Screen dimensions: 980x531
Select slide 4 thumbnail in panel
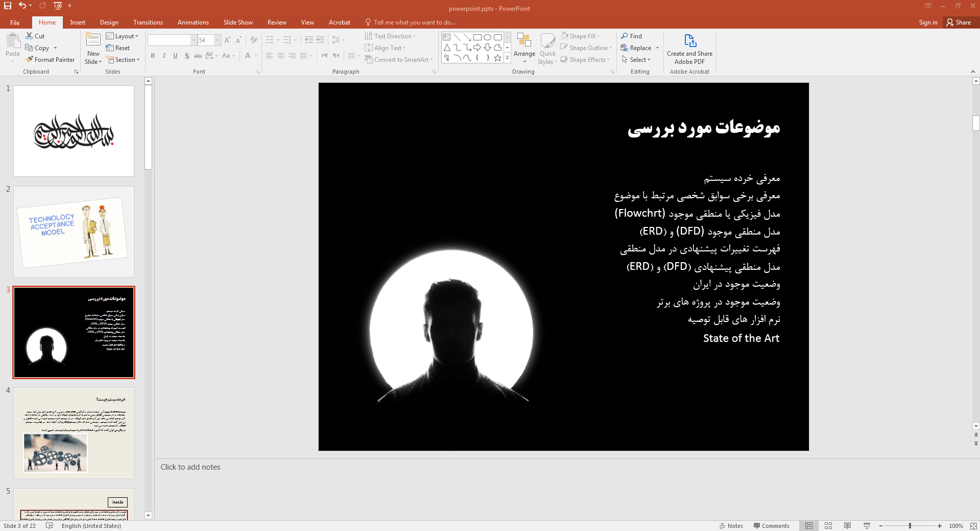tap(74, 433)
